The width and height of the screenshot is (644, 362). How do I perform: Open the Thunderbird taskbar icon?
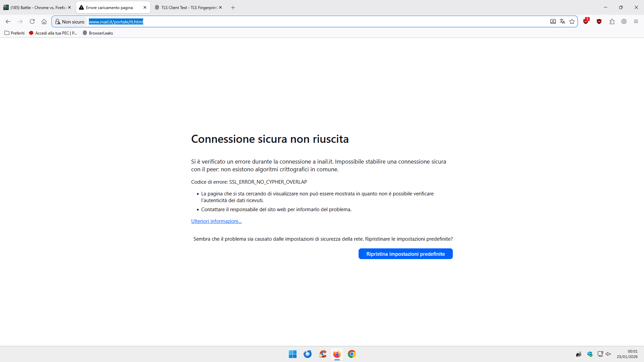tap(308, 354)
